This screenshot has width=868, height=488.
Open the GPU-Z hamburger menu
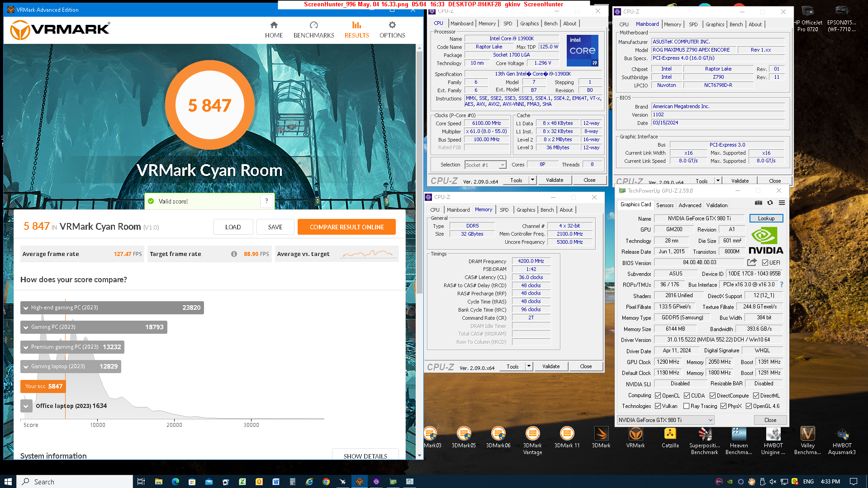coord(782,203)
